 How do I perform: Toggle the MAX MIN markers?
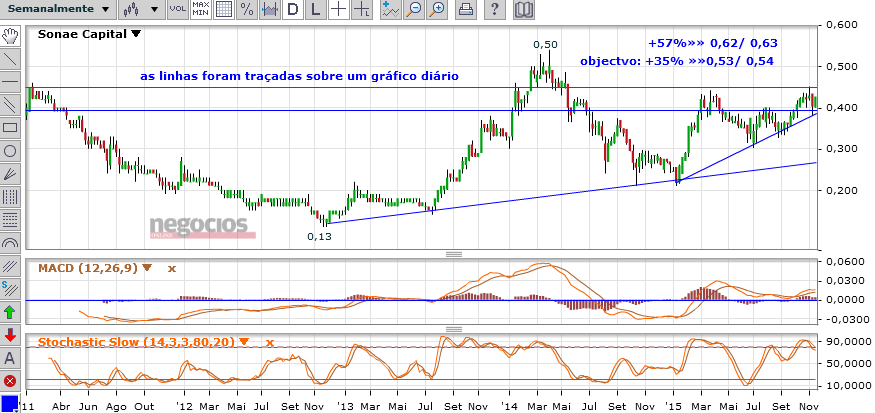(201, 9)
